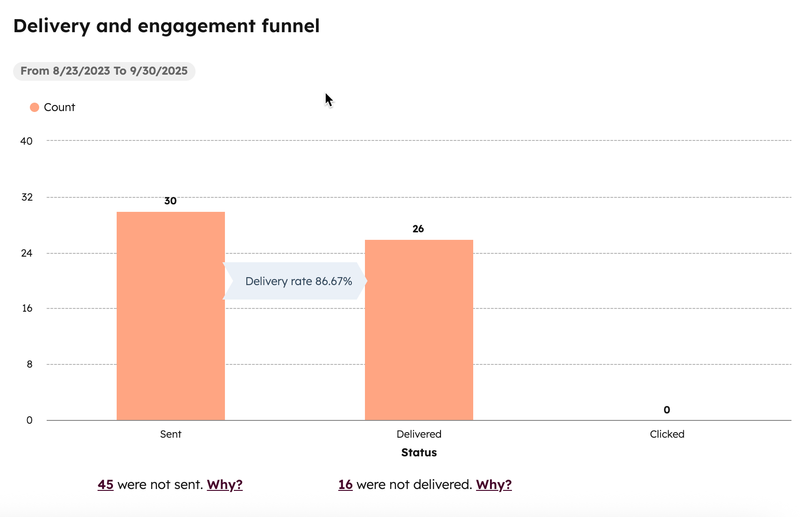812x517 pixels.
Task: Click the 40 gridline label on y-axis
Action: click(27, 140)
